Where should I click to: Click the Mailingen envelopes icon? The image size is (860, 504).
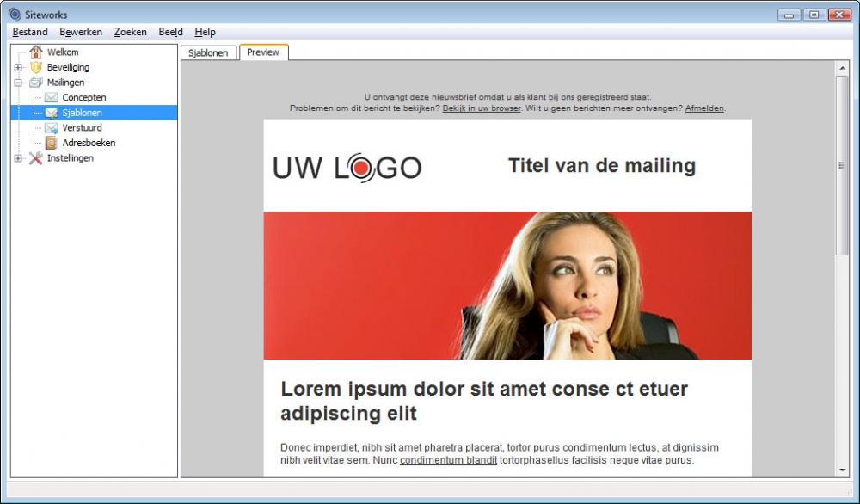tap(35, 83)
